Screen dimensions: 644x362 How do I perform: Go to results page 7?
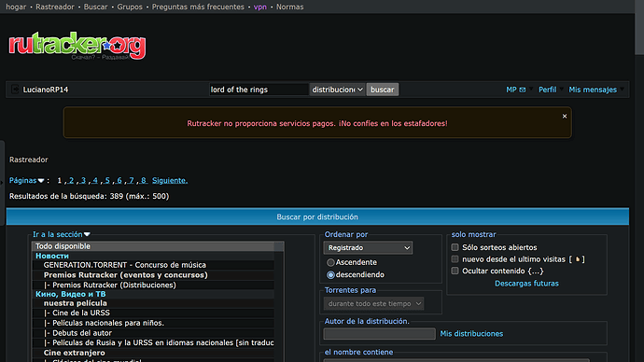pos(131,181)
